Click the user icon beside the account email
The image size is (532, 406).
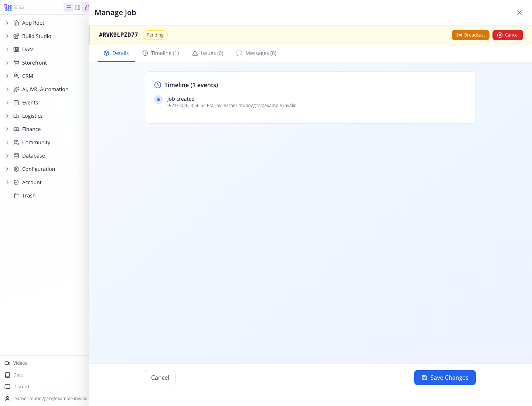pyautogui.click(x=7, y=399)
